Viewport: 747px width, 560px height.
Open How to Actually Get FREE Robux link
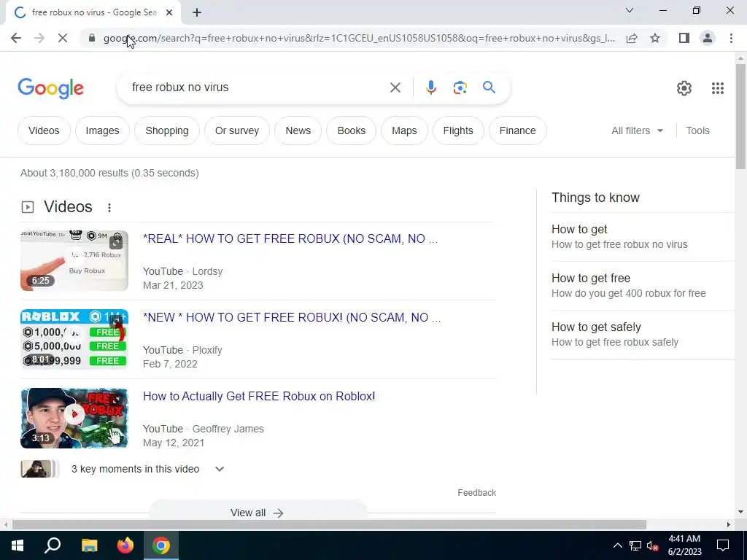pyautogui.click(x=259, y=396)
